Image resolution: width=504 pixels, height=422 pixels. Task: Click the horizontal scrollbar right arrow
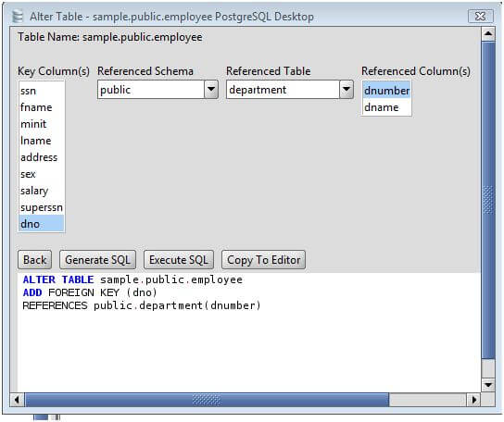click(474, 400)
